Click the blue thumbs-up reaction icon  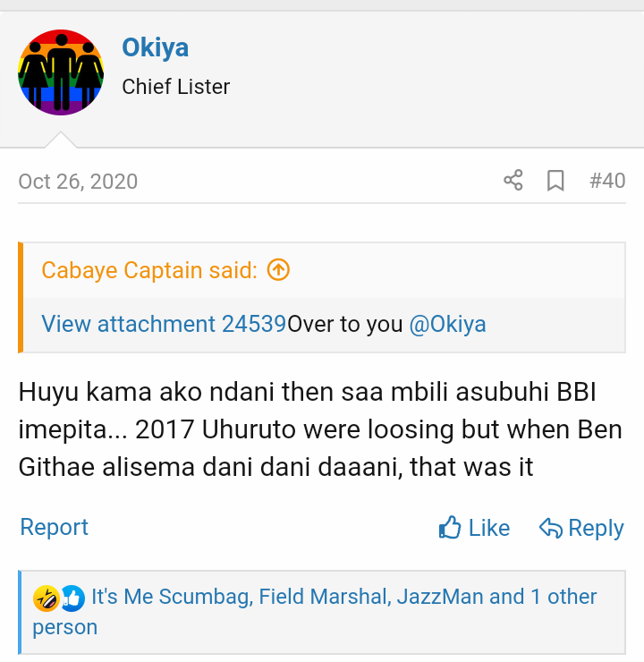72,598
